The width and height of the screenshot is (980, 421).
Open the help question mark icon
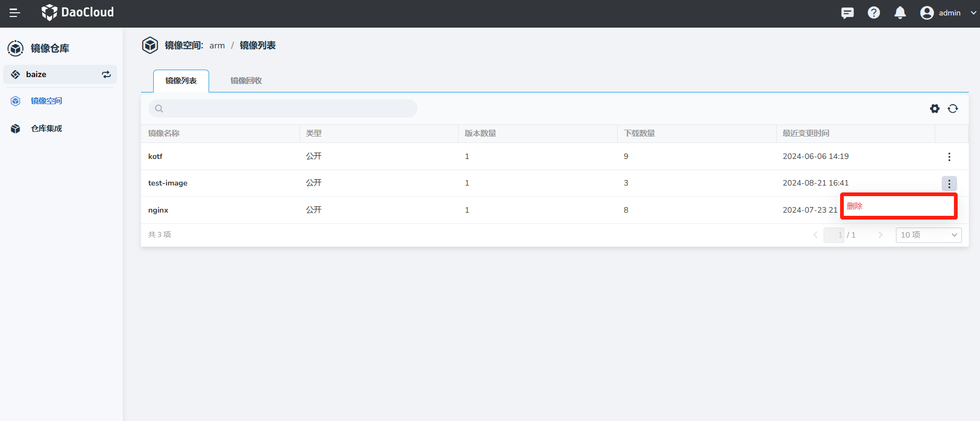[874, 13]
